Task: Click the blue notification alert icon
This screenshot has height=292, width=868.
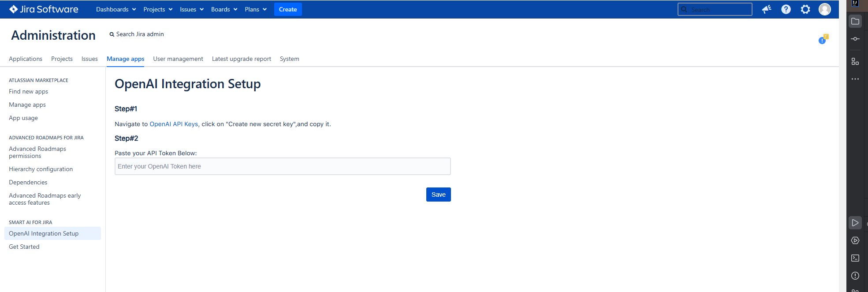Action: (x=823, y=40)
